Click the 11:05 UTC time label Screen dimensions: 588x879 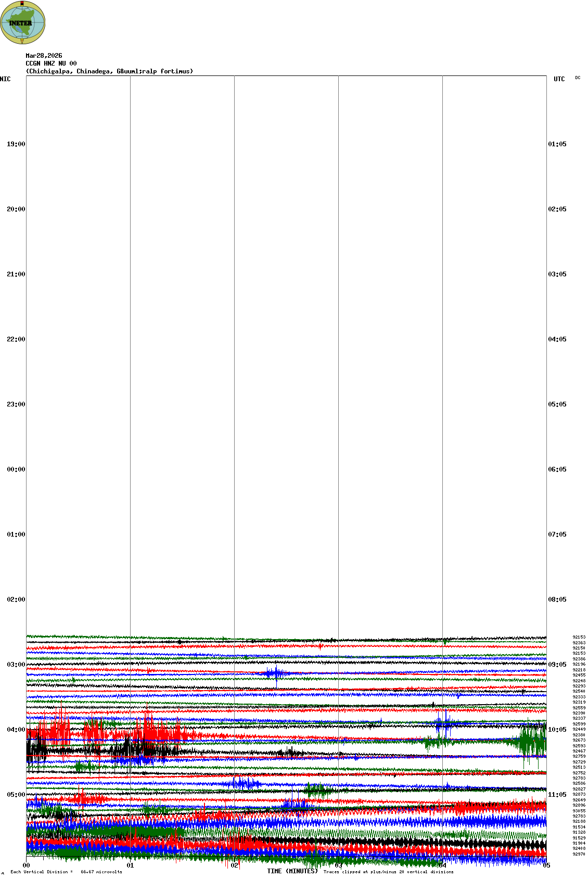(557, 795)
